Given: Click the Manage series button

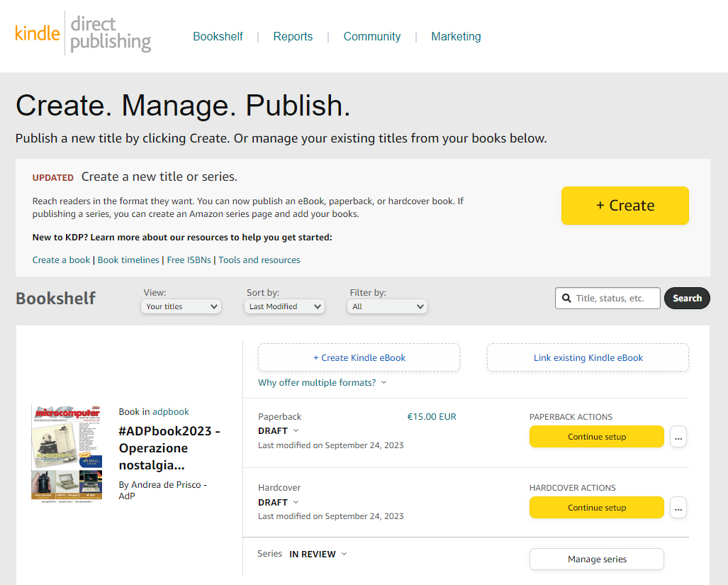Looking at the screenshot, I should coord(597,559).
